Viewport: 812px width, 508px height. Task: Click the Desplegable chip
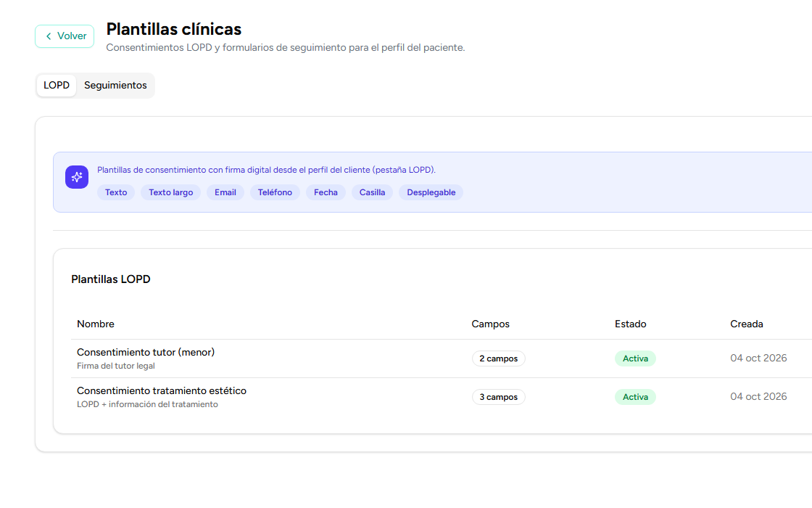click(x=431, y=192)
